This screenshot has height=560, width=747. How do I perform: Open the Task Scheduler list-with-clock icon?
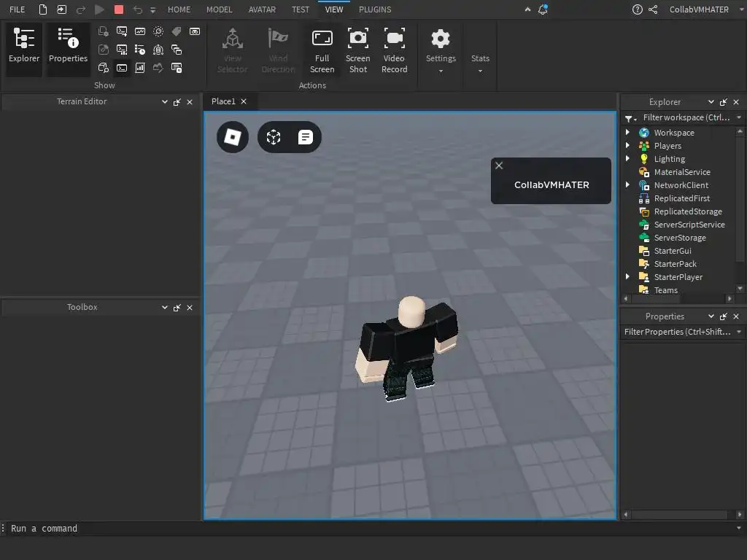pos(140,50)
